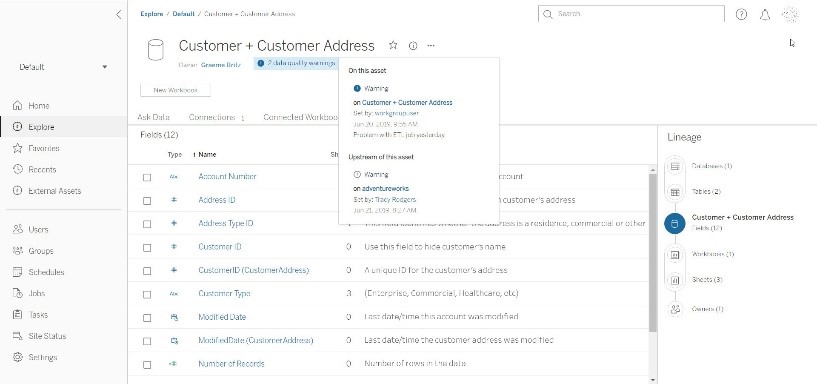Switch to the Connected Workbooks tab
The width and height of the screenshot is (817, 384).
pos(301,117)
